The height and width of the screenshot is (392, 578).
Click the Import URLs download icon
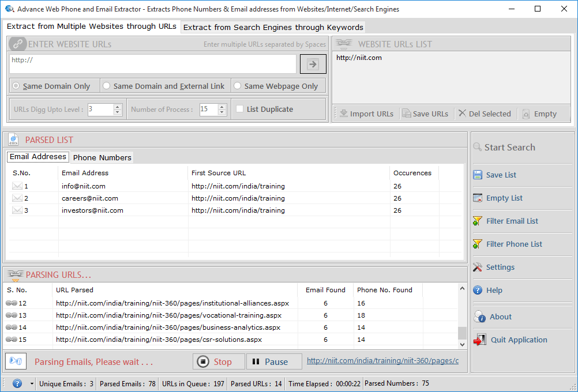click(344, 114)
